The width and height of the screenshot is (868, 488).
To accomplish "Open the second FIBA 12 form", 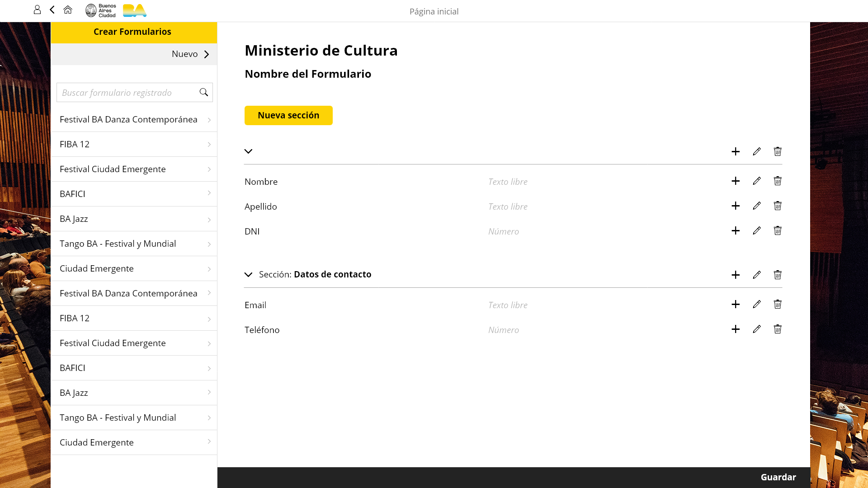I will (134, 318).
